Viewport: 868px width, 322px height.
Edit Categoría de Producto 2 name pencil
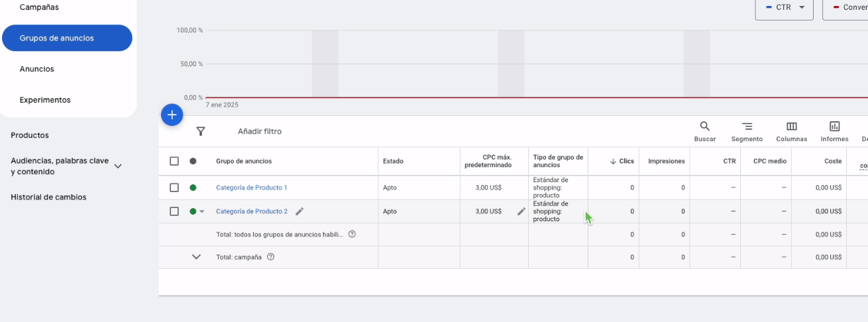(299, 211)
